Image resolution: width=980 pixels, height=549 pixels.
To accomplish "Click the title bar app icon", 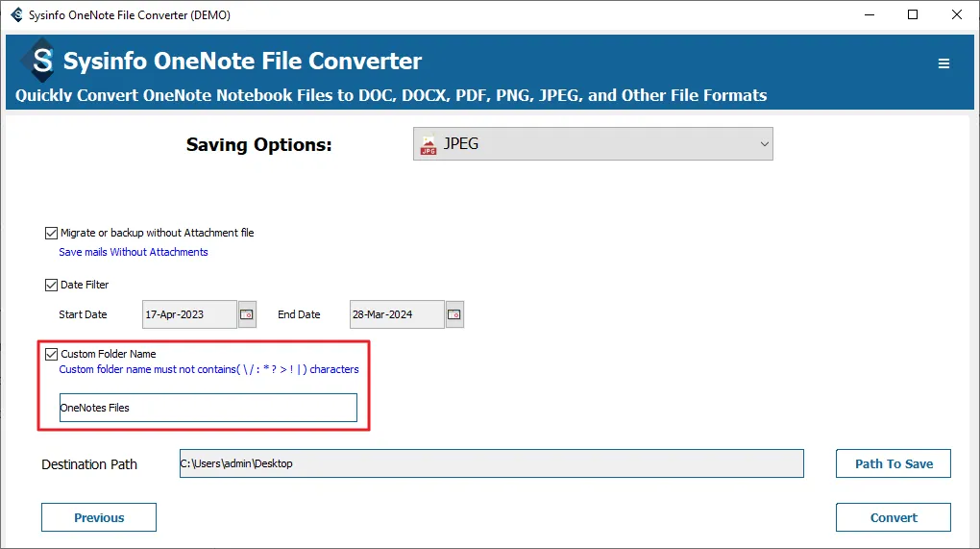I will [x=16, y=14].
